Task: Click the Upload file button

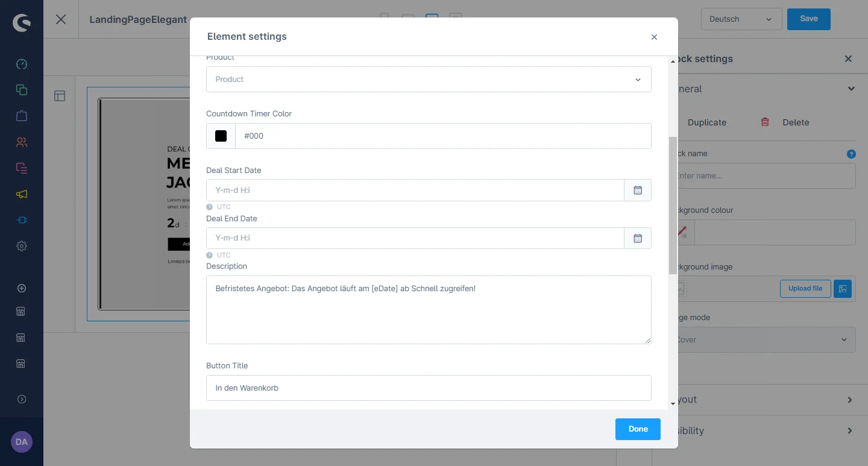Action: tap(805, 289)
